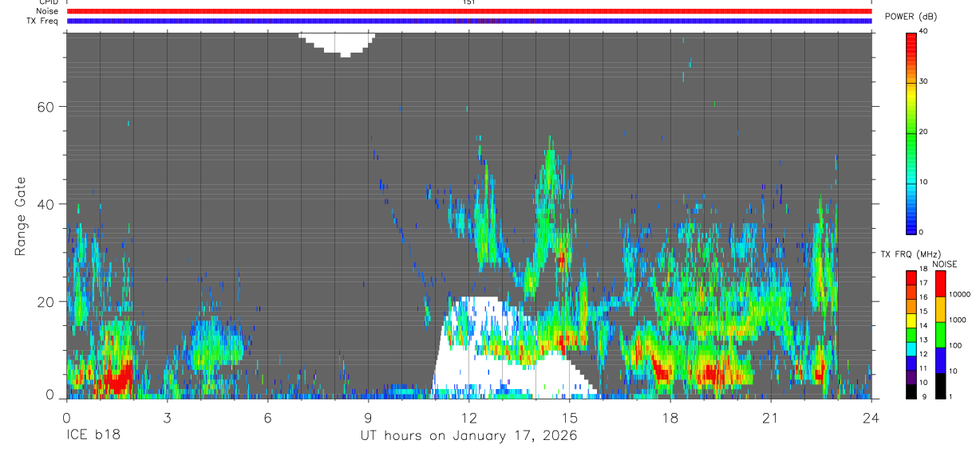The width and height of the screenshot is (980, 452).
Task: Click the "Range Gate" y-axis title
Action: click(20, 216)
